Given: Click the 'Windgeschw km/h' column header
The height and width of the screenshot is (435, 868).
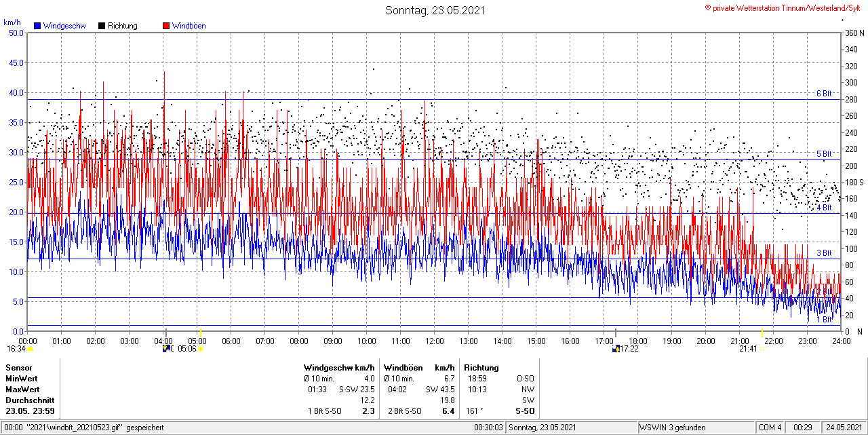Looking at the screenshot, I should pos(339,367).
